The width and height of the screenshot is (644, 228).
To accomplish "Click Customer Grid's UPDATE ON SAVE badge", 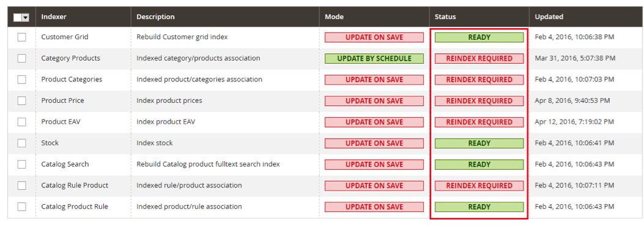I will (374, 37).
